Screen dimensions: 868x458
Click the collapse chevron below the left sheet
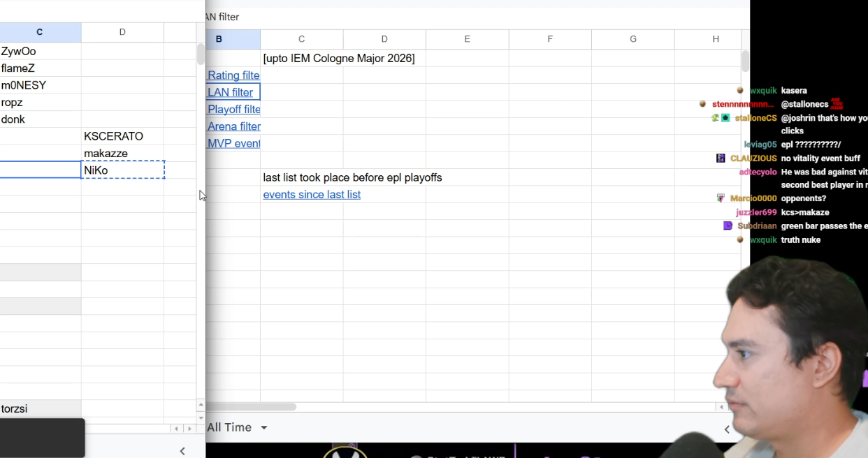click(182, 451)
